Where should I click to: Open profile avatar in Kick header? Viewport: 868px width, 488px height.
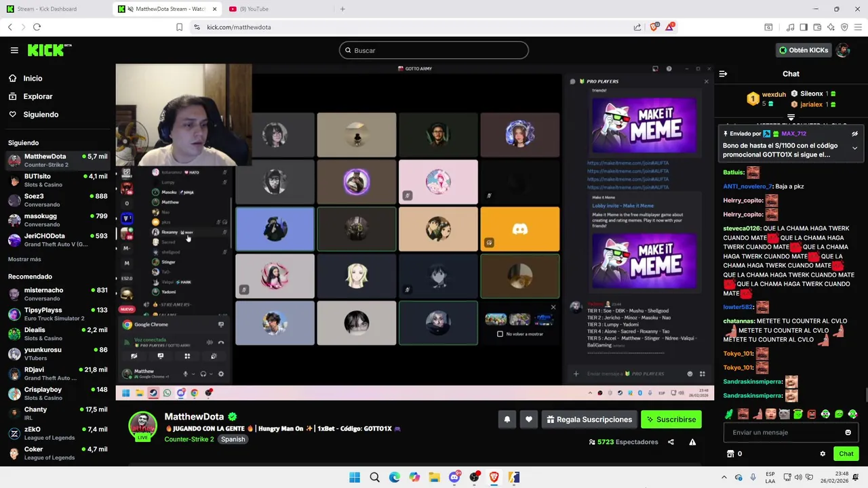pyautogui.click(x=843, y=50)
